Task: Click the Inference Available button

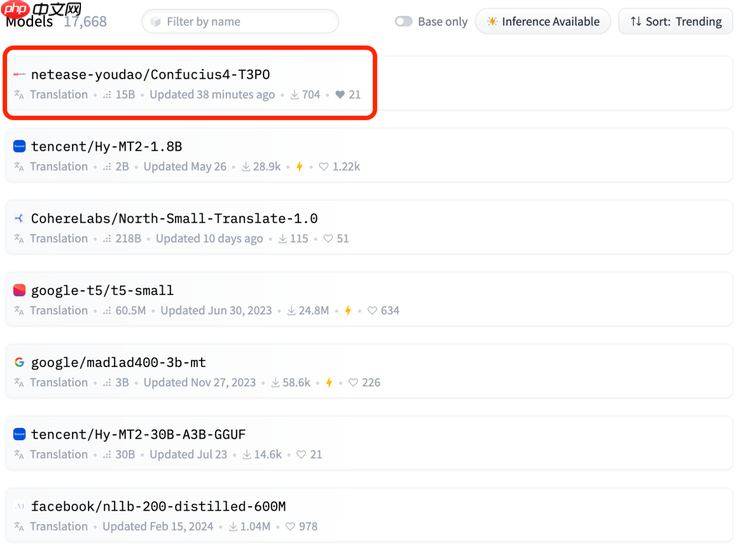Action: coord(542,22)
